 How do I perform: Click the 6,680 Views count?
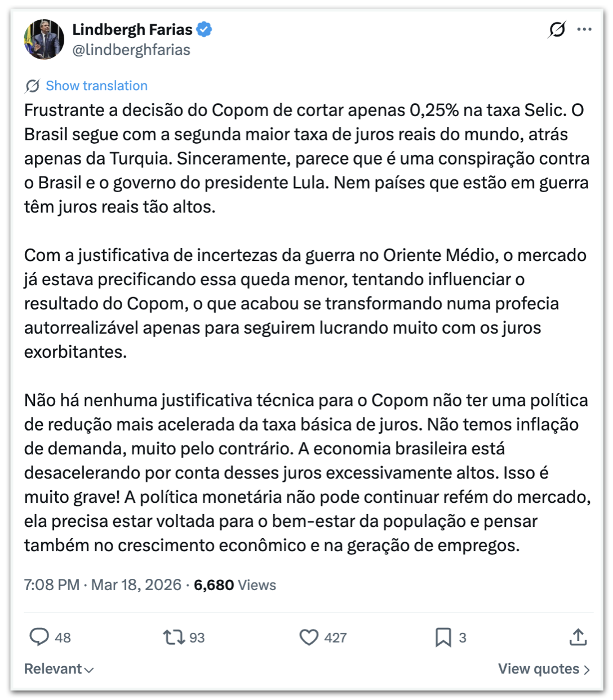[235, 585]
